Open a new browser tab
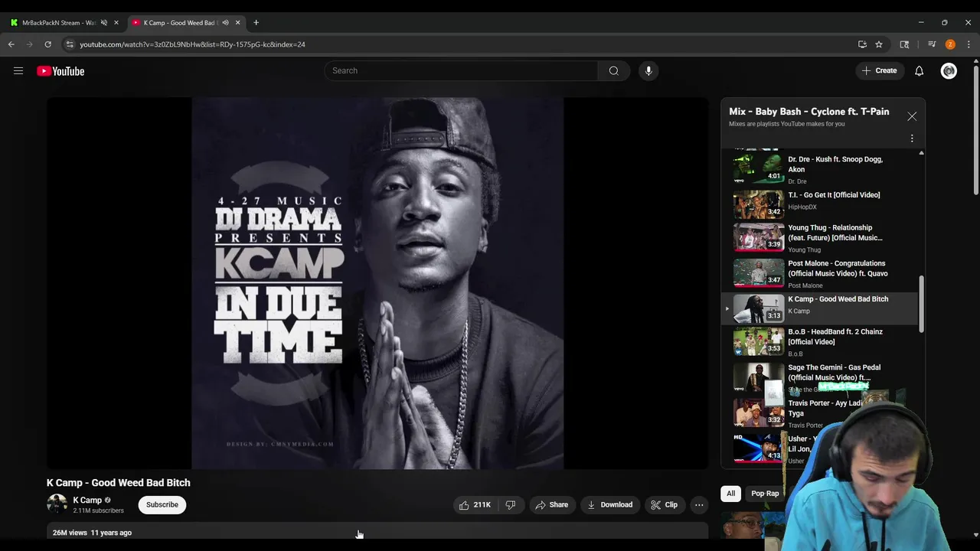 (256, 22)
